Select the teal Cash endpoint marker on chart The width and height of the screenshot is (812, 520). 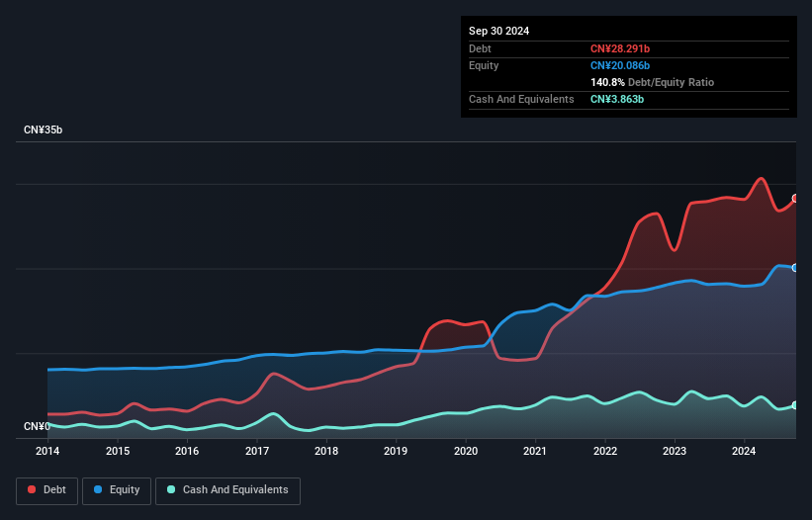tap(795, 405)
